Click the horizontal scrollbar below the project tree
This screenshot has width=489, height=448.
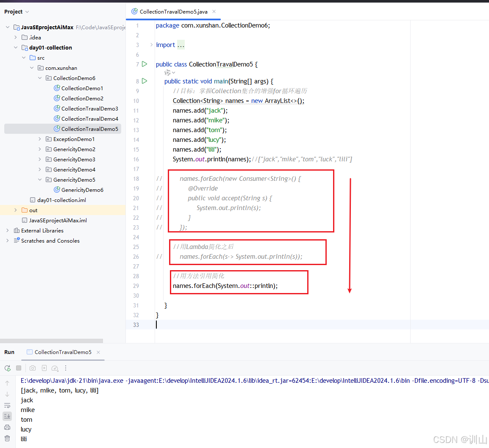point(51,340)
